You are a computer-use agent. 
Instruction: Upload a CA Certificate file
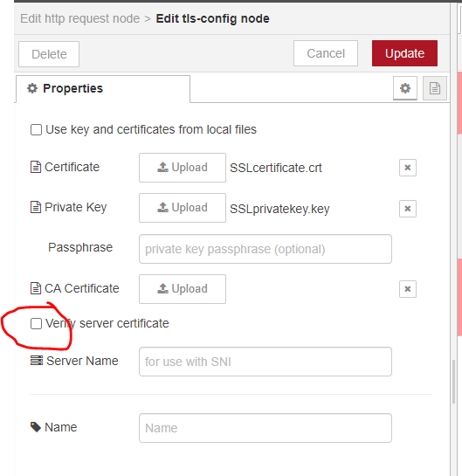[x=183, y=289]
